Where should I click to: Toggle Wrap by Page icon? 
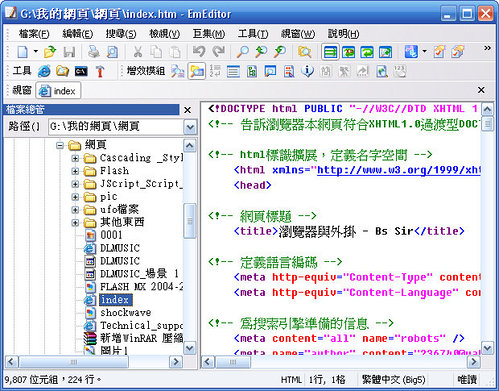click(385, 52)
